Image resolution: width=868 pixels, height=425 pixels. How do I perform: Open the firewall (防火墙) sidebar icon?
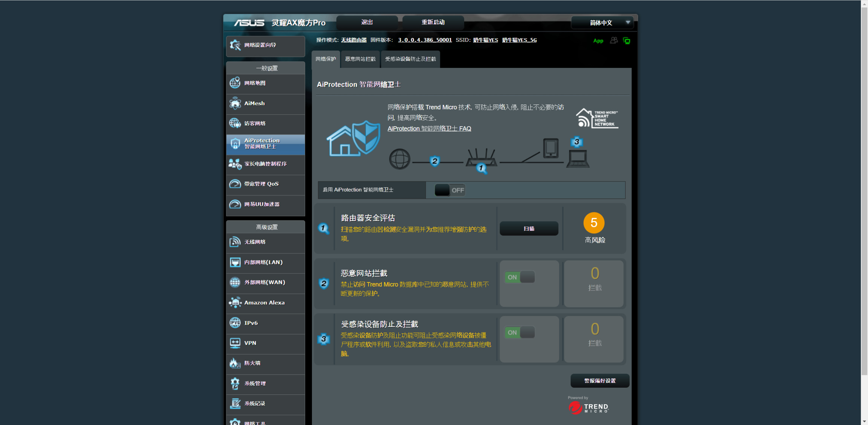(235, 363)
